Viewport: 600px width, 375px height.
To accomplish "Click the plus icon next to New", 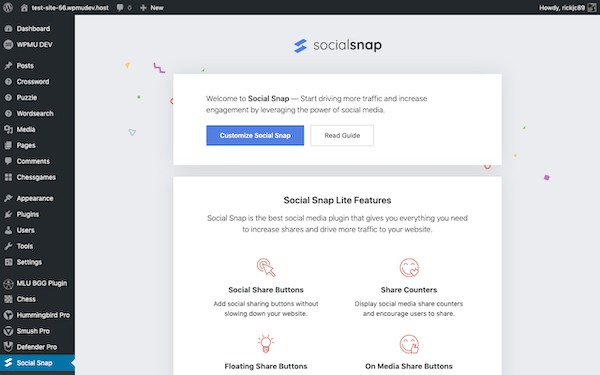I will [x=143, y=8].
